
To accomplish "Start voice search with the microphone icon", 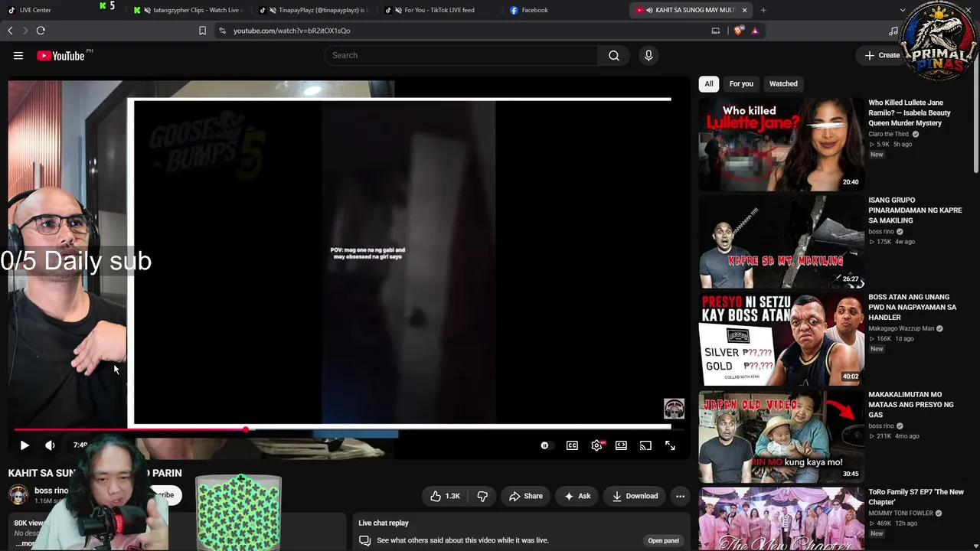I will [x=648, y=55].
